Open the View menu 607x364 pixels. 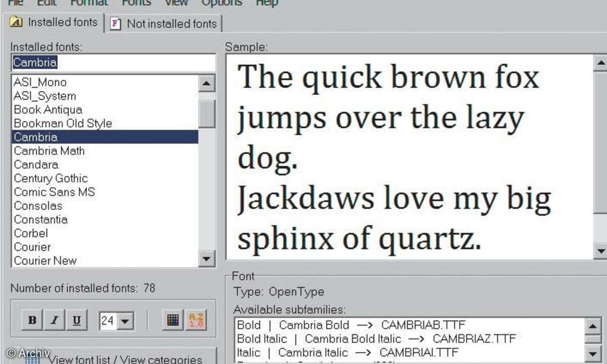click(176, 3)
